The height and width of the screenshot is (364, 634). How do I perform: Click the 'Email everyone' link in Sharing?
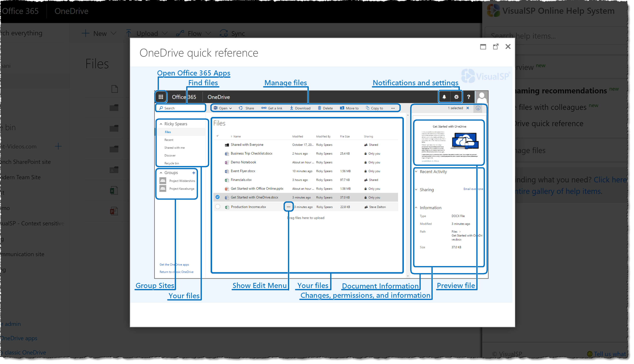coord(474,189)
